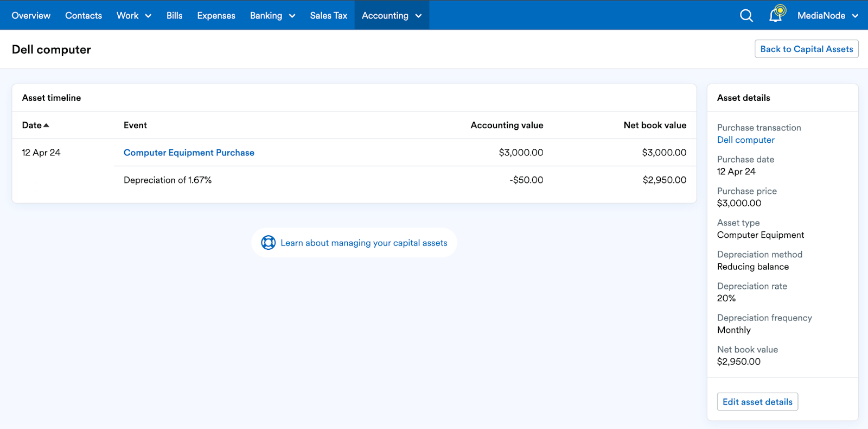Click Back to Capital Assets button

pyautogui.click(x=806, y=49)
